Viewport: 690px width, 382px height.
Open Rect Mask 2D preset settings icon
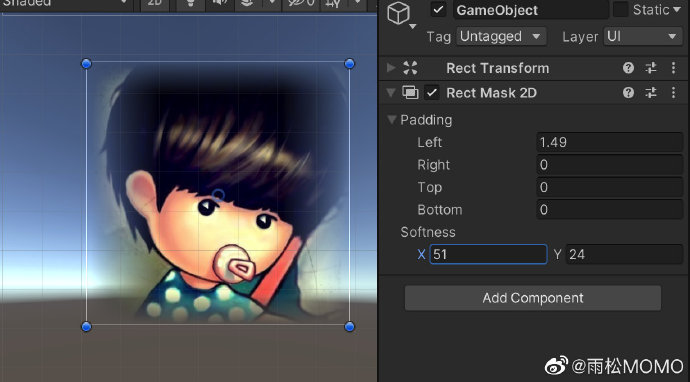pyautogui.click(x=651, y=93)
